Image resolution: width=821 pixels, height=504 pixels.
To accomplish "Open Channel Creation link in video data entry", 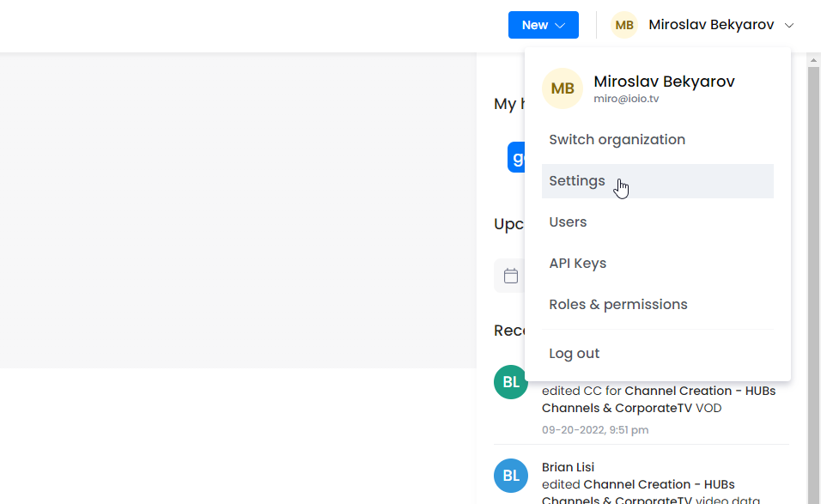I will click(x=638, y=493).
